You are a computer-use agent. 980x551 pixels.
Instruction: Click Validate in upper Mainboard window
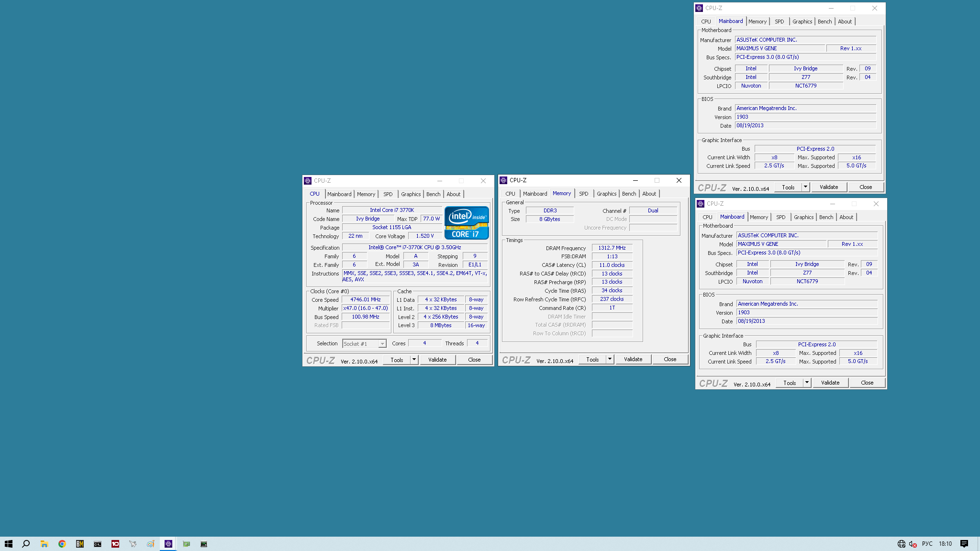[x=829, y=187]
